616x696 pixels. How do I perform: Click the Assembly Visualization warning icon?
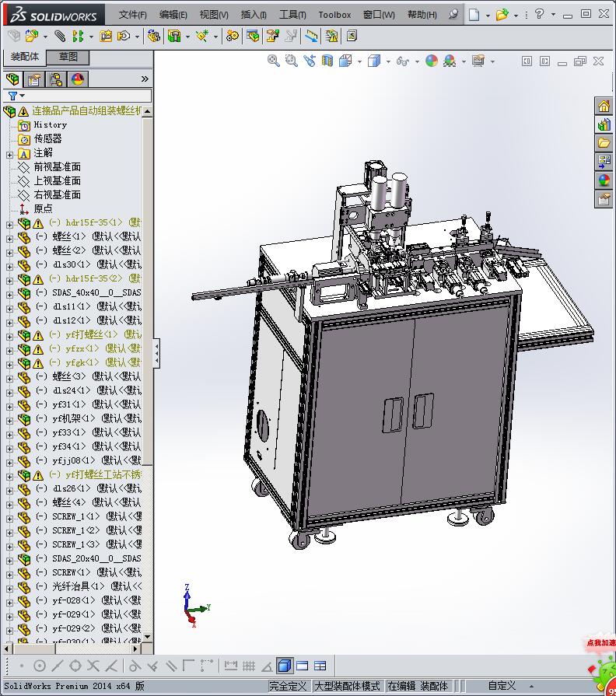point(331,36)
